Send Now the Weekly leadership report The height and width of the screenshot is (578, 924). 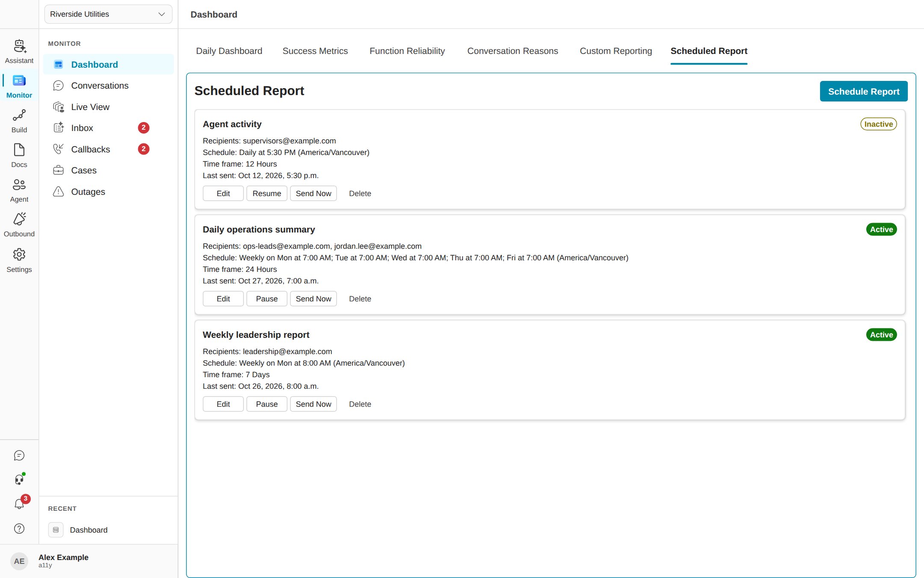[x=313, y=404]
